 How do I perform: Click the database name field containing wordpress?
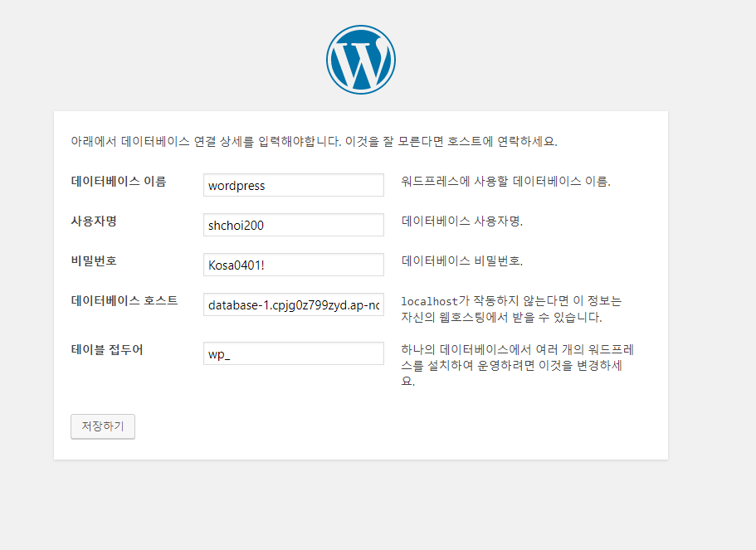click(294, 185)
